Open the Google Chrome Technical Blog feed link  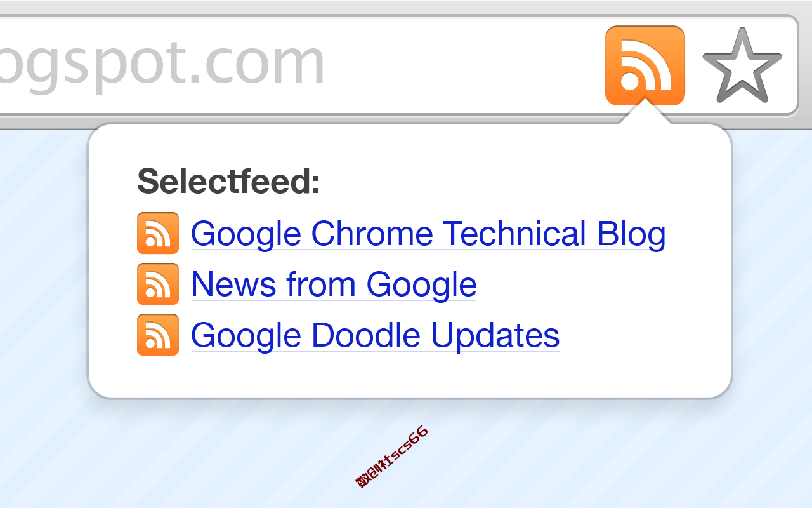[x=428, y=234]
